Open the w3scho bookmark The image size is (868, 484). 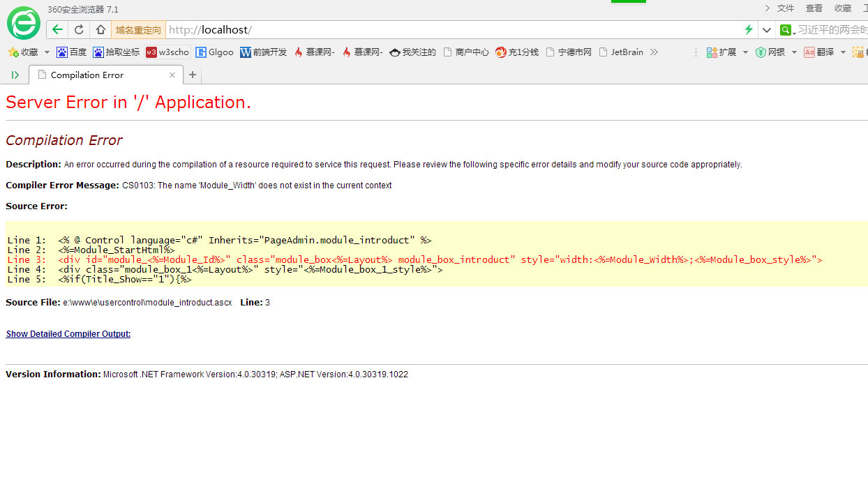pyautogui.click(x=167, y=52)
